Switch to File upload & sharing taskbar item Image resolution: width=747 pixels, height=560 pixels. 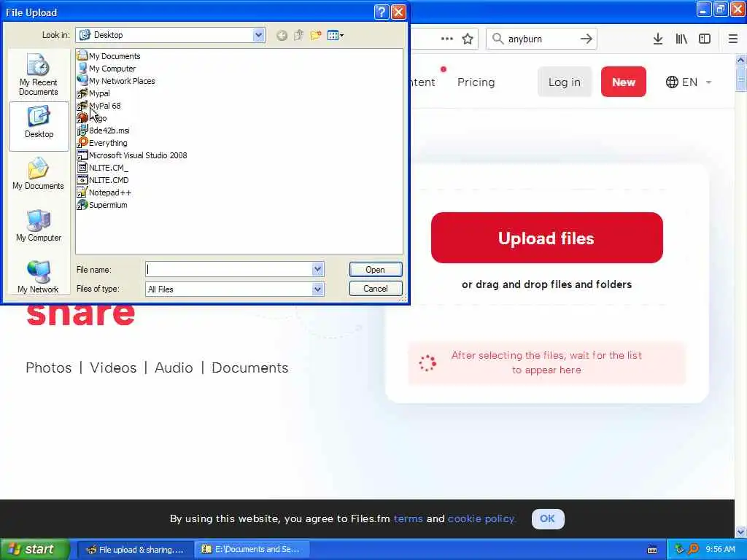[135, 550]
